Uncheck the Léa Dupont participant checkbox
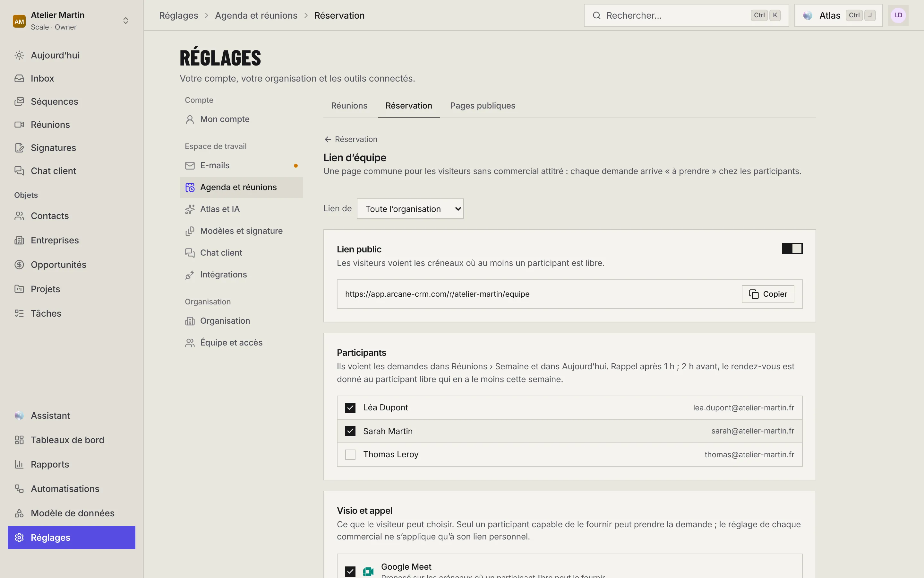Image resolution: width=924 pixels, height=578 pixels. 350,408
